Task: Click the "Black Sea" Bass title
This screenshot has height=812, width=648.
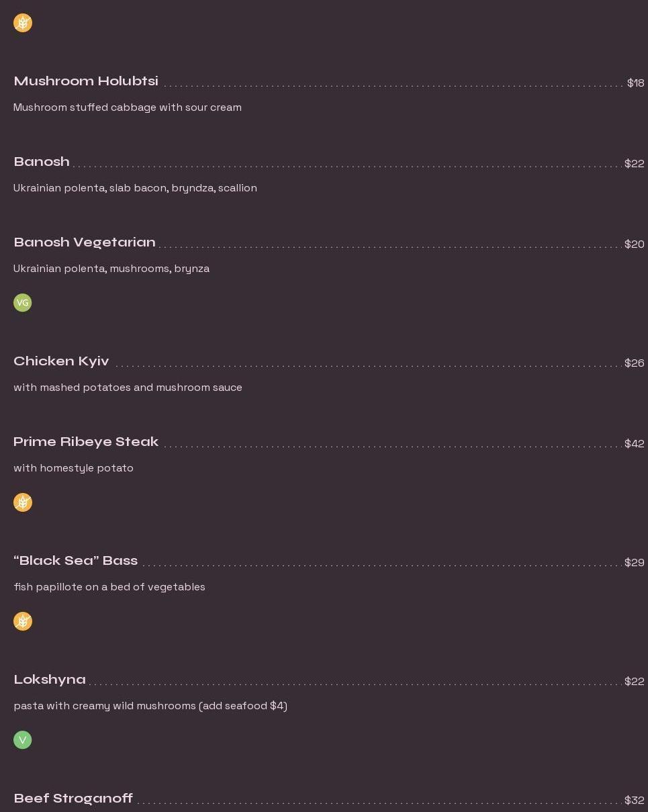Action: (x=75, y=561)
